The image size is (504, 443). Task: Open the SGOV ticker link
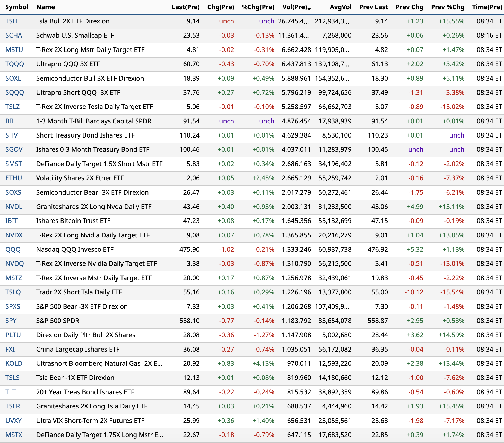[14, 150]
